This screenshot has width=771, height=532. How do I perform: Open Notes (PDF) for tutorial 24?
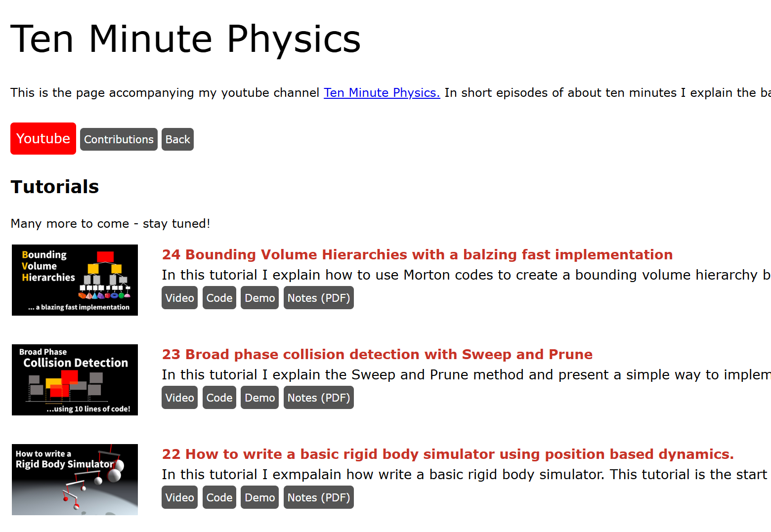[x=319, y=298]
